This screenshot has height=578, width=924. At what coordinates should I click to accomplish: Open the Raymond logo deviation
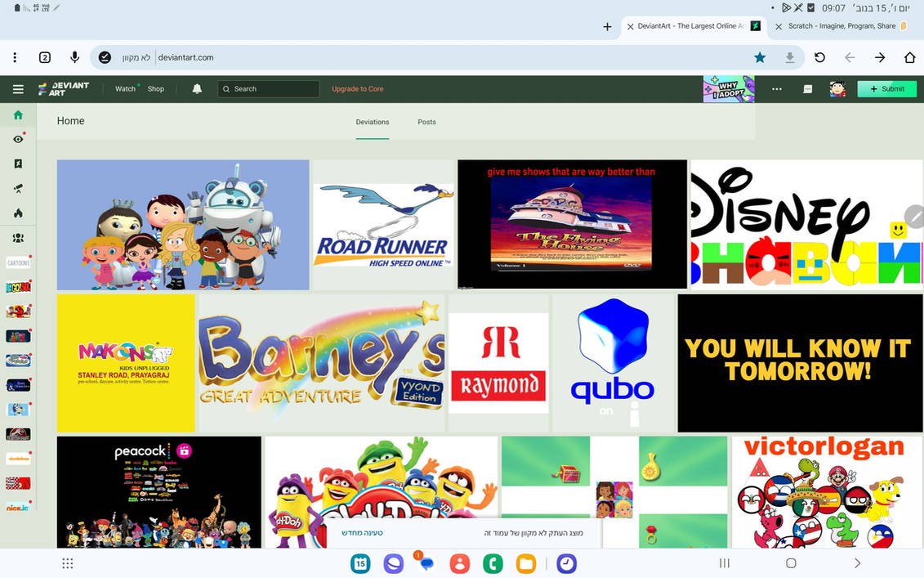click(498, 363)
